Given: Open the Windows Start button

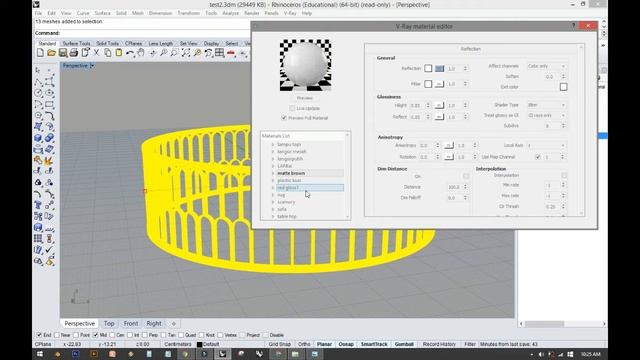Looking at the screenshot, I should 40,354.
